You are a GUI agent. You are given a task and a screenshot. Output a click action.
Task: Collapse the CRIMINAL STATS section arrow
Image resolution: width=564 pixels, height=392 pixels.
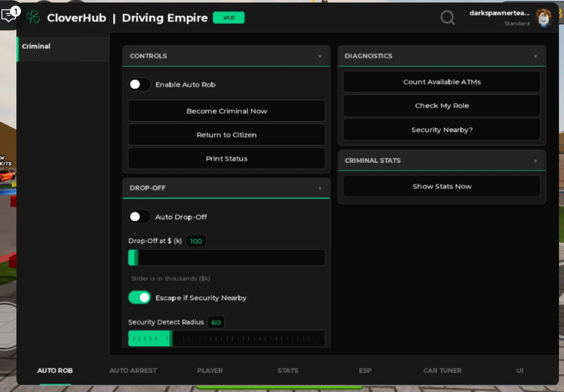tap(535, 161)
